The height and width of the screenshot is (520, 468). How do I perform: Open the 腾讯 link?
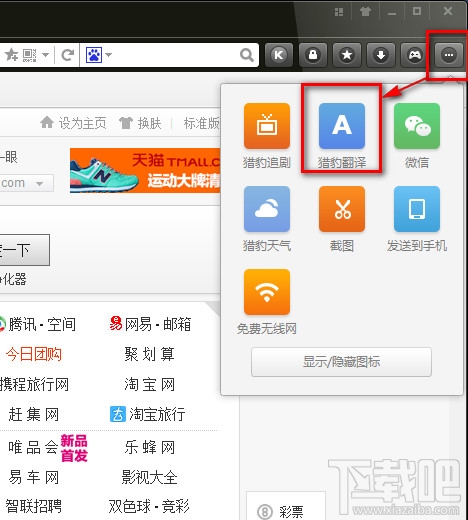23,324
